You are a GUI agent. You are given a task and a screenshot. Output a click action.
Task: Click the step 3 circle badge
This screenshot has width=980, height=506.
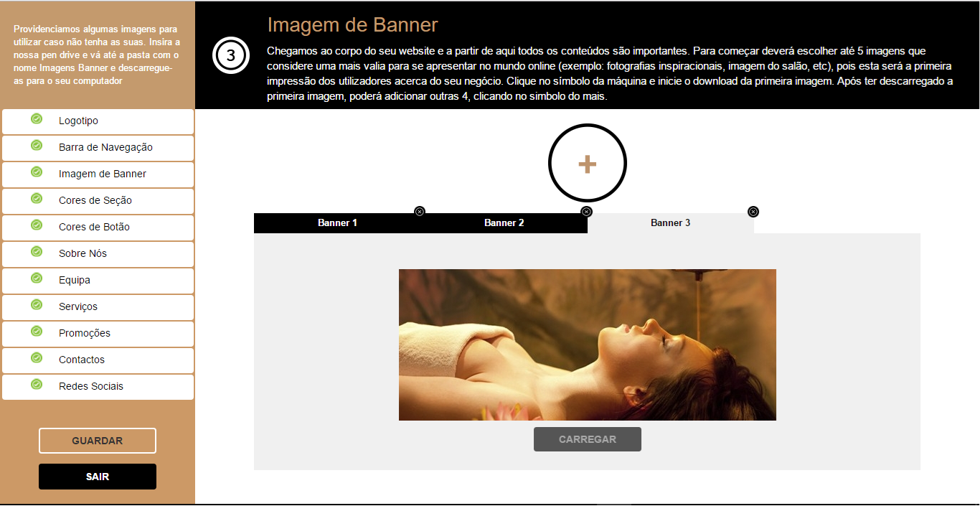point(231,55)
